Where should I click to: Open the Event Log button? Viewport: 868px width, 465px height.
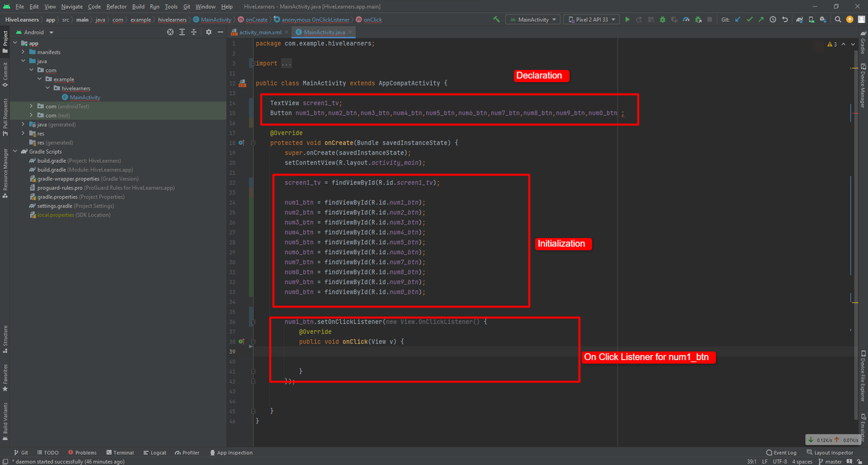(x=781, y=453)
